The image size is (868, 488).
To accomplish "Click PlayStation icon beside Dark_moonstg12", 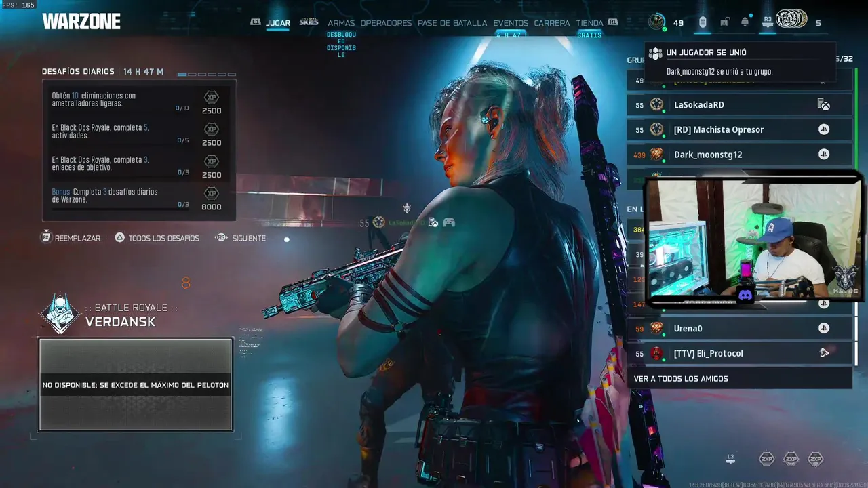I will (824, 155).
